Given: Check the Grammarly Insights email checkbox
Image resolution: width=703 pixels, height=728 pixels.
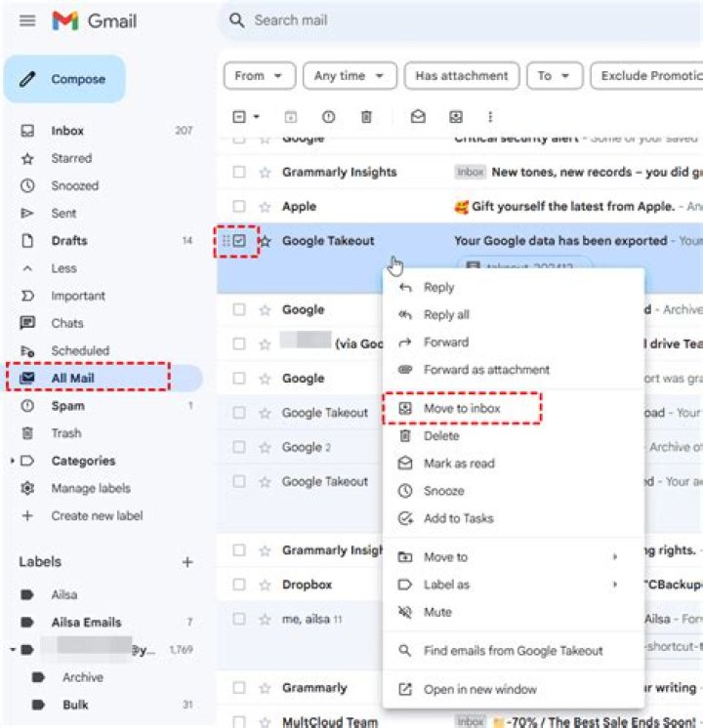Looking at the screenshot, I should (x=239, y=173).
